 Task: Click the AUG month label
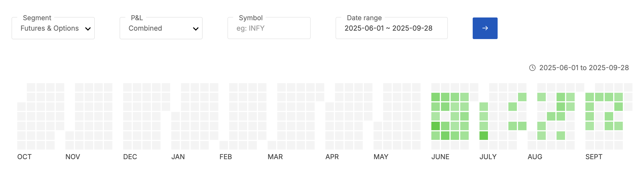point(535,157)
